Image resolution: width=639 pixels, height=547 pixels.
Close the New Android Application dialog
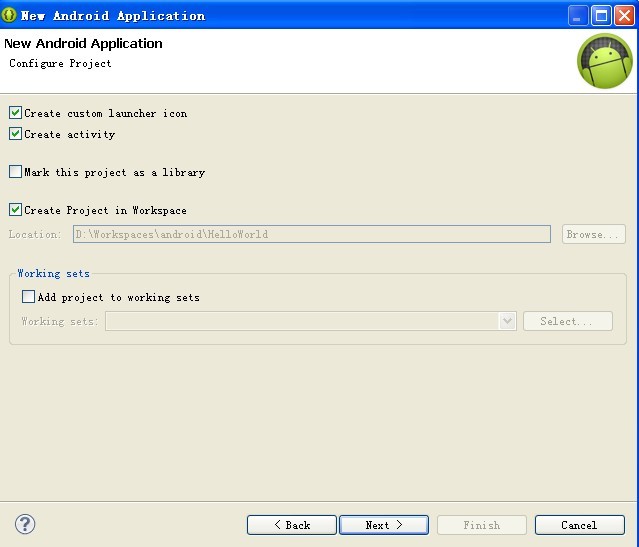pos(624,15)
